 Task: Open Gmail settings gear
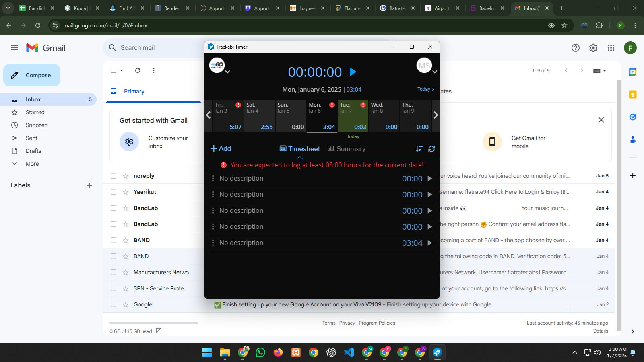pyautogui.click(x=593, y=48)
